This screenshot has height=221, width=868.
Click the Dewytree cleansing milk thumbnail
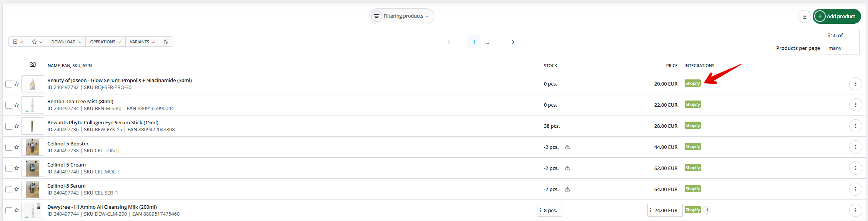click(x=33, y=210)
